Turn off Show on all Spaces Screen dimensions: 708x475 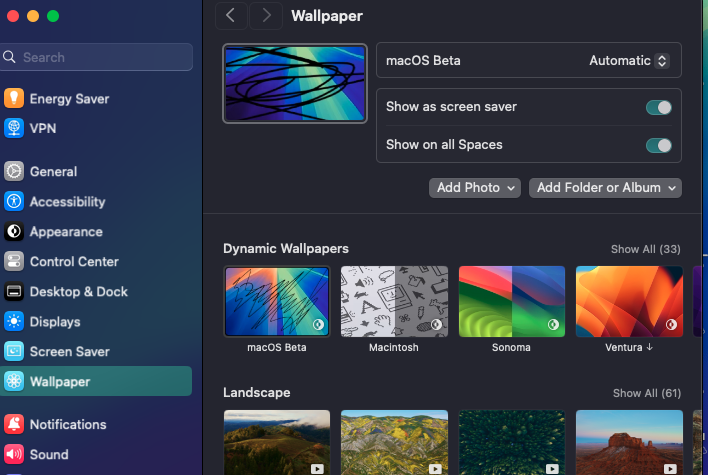658,145
